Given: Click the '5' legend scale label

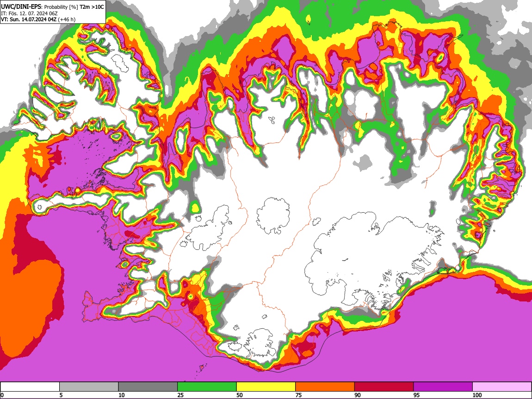Looking at the screenshot, I should pyautogui.click(x=61, y=395).
